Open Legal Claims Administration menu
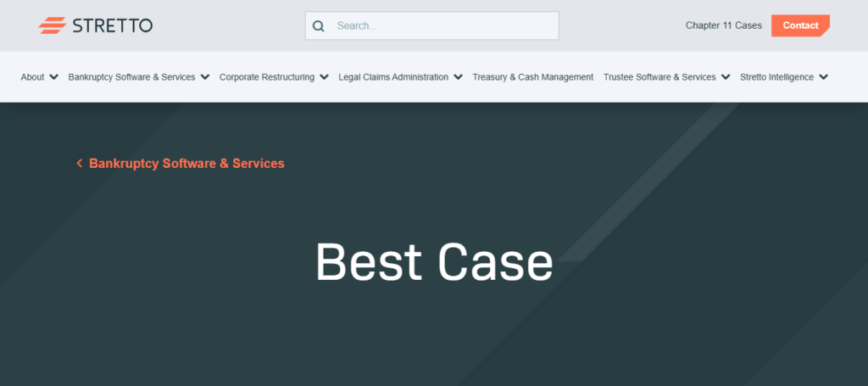Viewport: 868px width, 386px height. 393,77
